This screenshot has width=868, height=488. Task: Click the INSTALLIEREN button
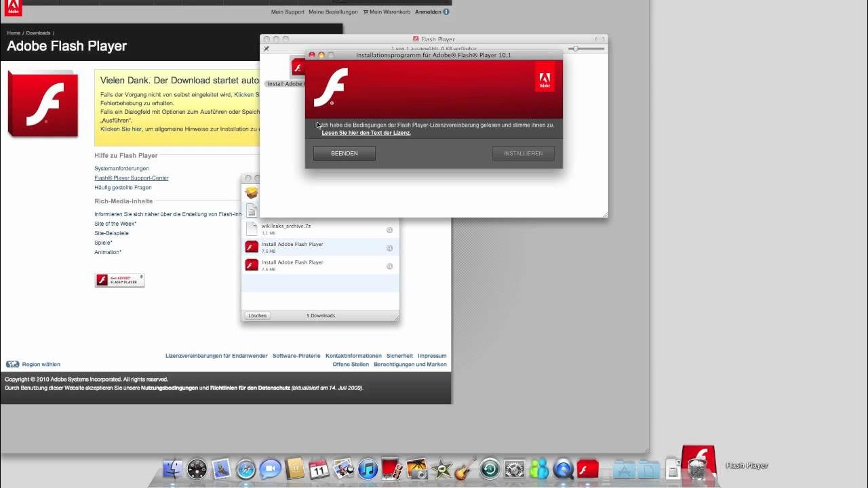pyautogui.click(x=524, y=154)
